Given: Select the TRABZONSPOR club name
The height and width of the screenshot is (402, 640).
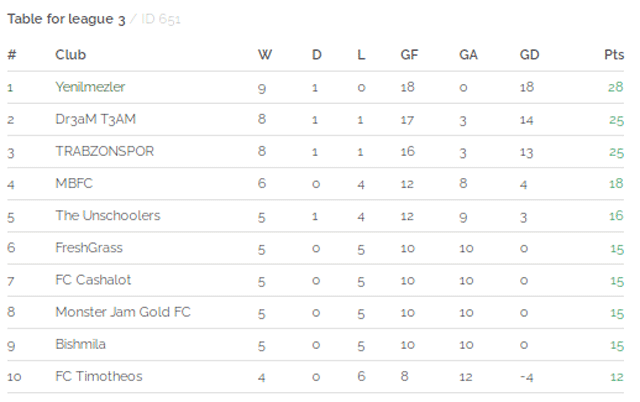Looking at the screenshot, I should tap(104, 151).
